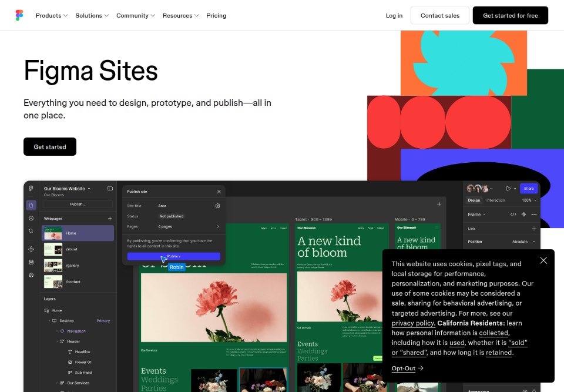Click the CMS database icon in left rail
The width and height of the screenshot is (564, 392).
coord(31,262)
